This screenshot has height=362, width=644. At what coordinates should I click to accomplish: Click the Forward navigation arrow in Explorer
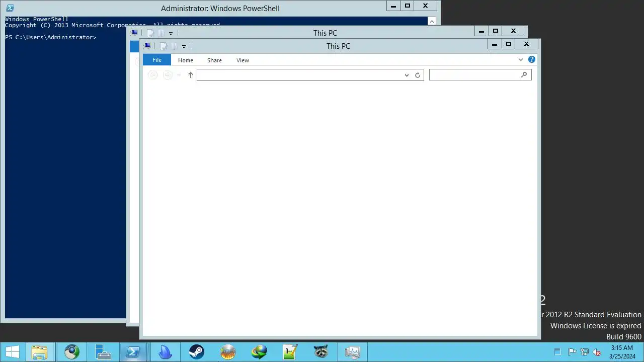(x=168, y=75)
